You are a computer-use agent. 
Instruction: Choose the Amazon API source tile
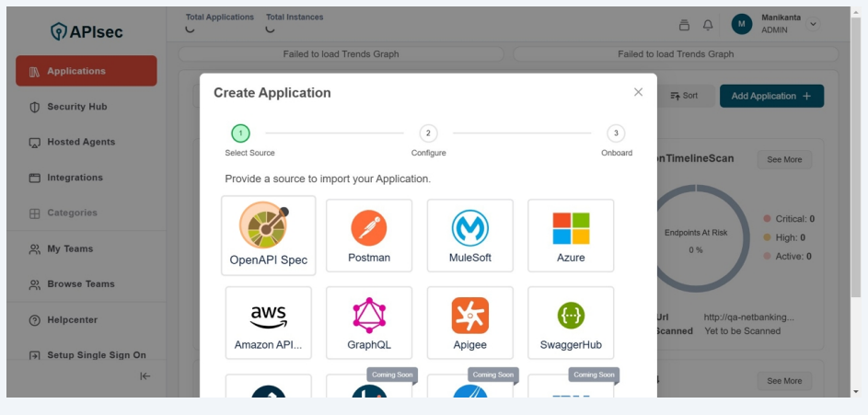(269, 323)
